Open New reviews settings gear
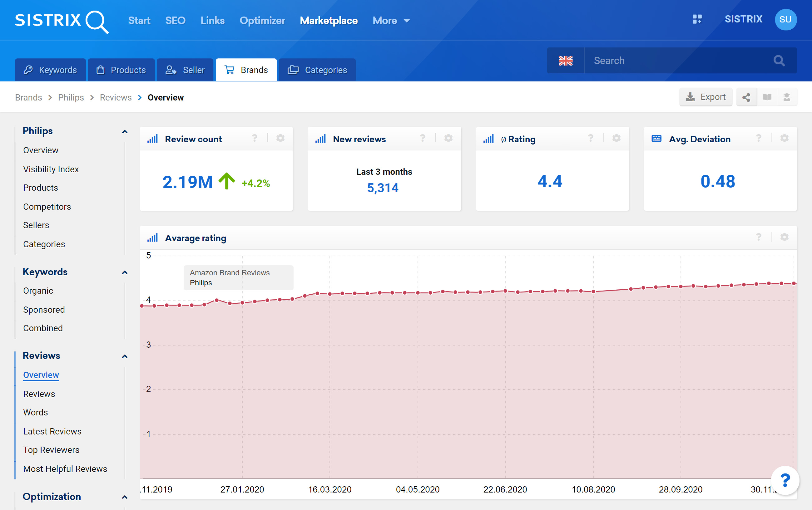812x510 pixels. (448, 138)
